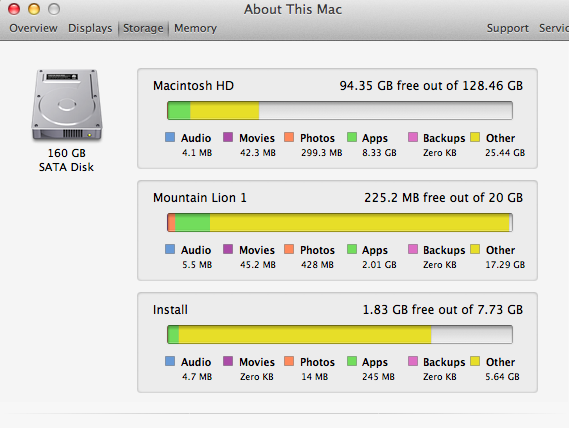This screenshot has height=428, width=569.
Task: Click the yellow Other swatch under Install
Action: click(x=475, y=361)
